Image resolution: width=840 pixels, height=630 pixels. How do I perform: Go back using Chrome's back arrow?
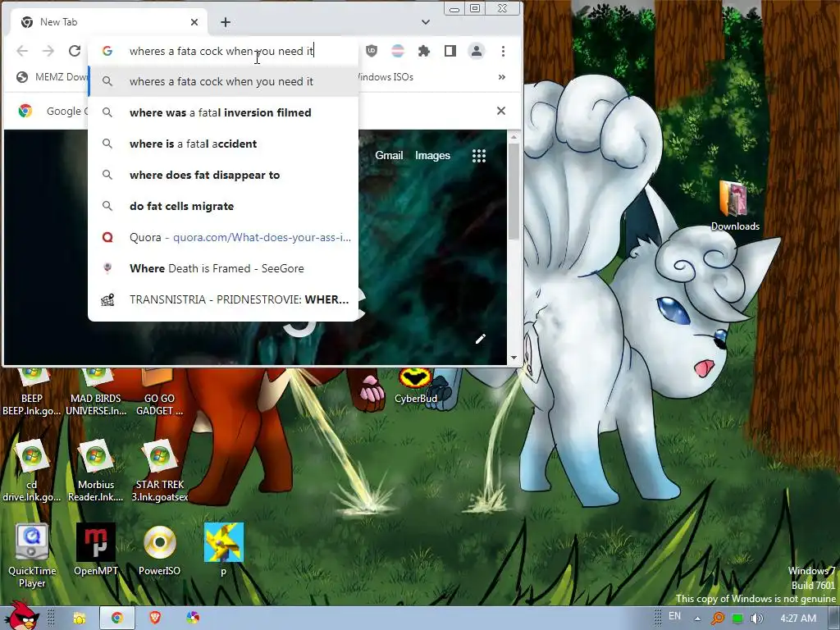coord(22,51)
